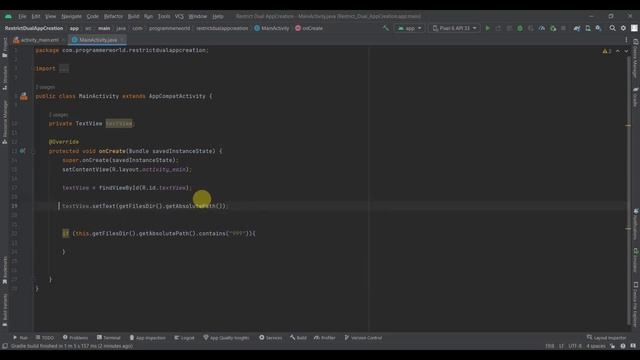This screenshot has width=640, height=360.
Task: Open the Problems tool window
Action: (76, 338)
